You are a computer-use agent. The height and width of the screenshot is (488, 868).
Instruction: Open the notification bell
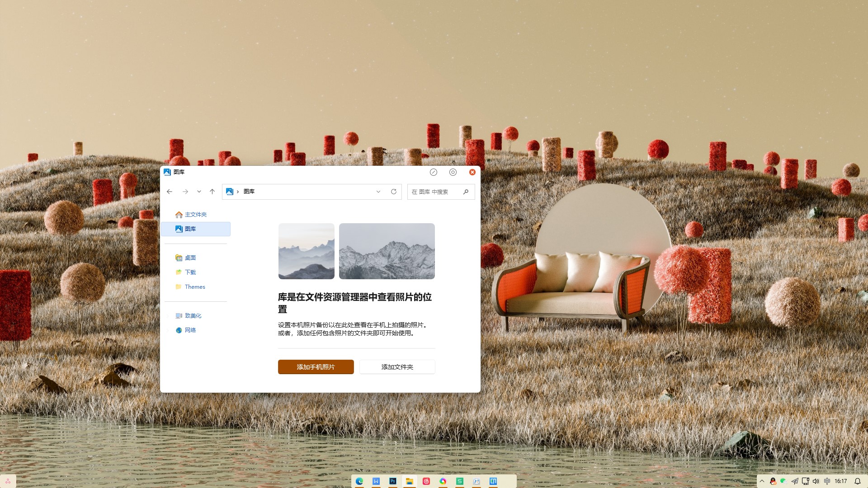[x=857, y=481]
